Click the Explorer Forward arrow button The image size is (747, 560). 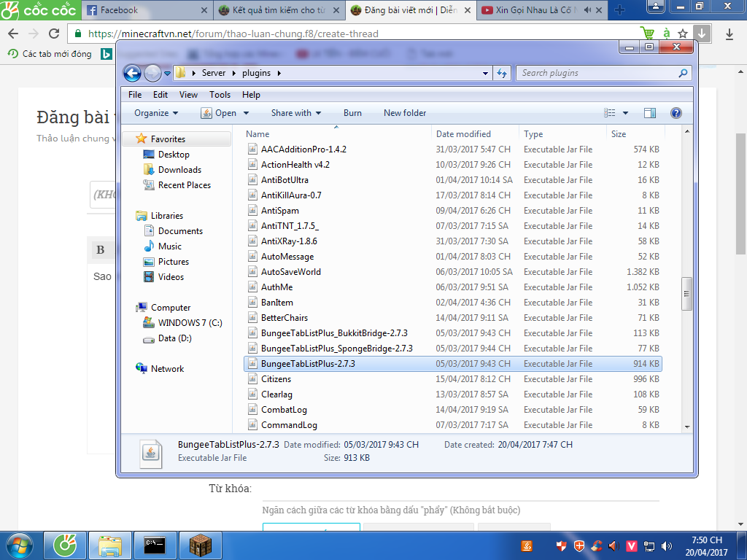coord(152,74)
